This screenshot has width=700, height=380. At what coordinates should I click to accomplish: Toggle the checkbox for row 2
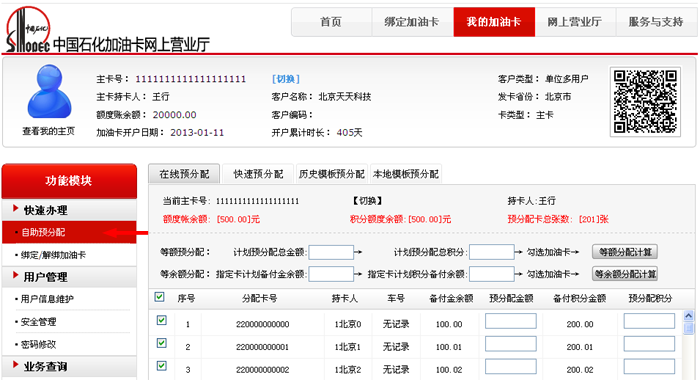162,343
